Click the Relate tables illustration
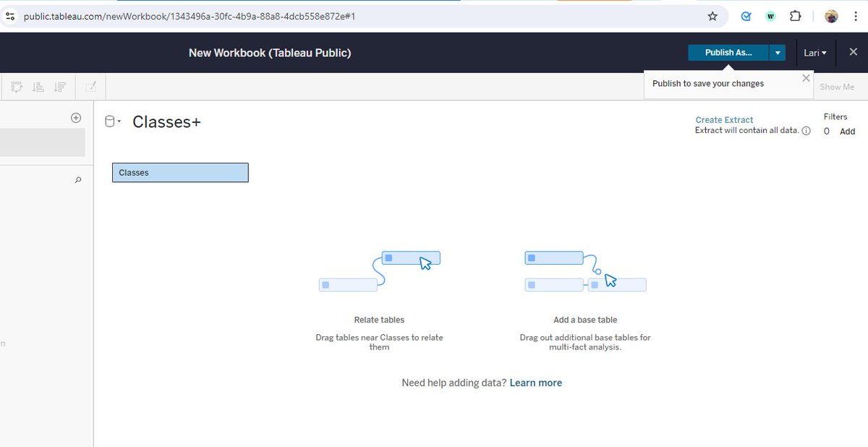This screenshot has height=447, width=868. (380, 271)
